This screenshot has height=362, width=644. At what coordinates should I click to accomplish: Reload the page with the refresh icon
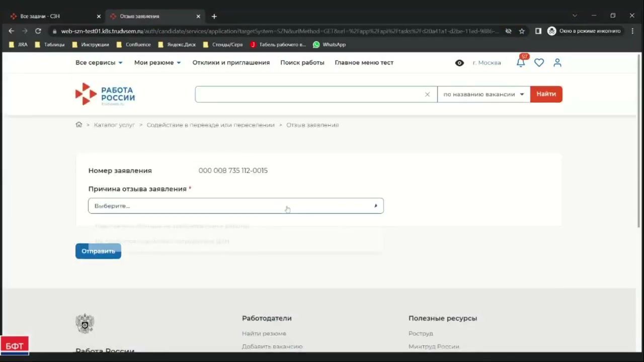(x=38, y=31)
